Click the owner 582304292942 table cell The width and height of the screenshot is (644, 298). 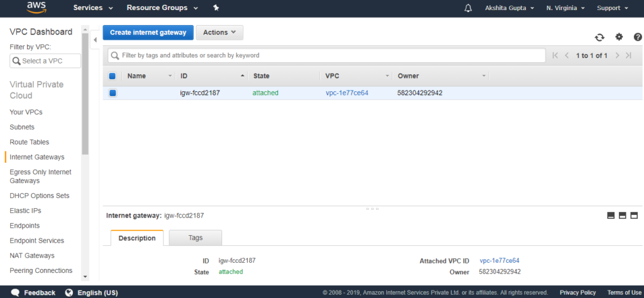coord(419,93)
